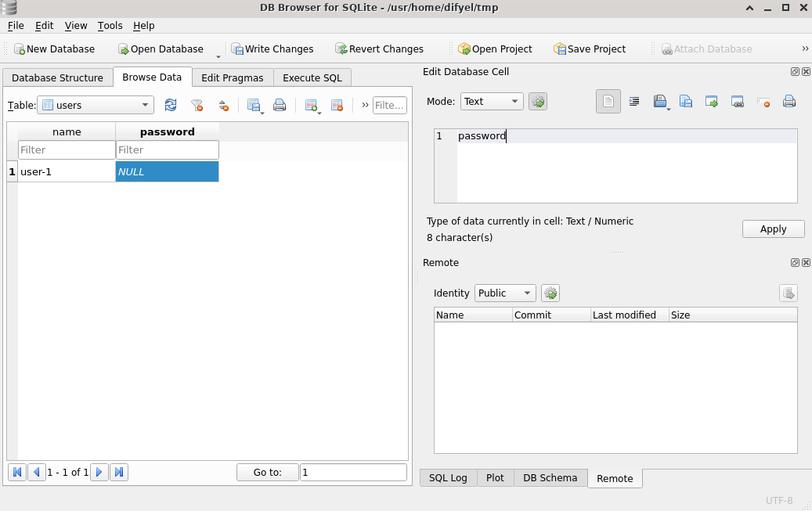Click the Go to: button

(x=268, y=472)
